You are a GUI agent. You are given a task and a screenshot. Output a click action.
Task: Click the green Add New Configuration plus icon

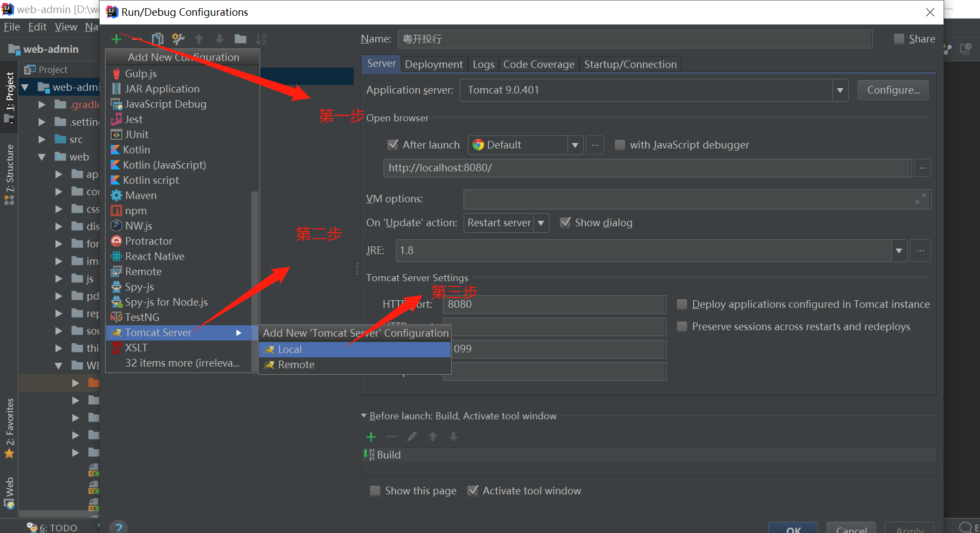(x=116, y=39)
